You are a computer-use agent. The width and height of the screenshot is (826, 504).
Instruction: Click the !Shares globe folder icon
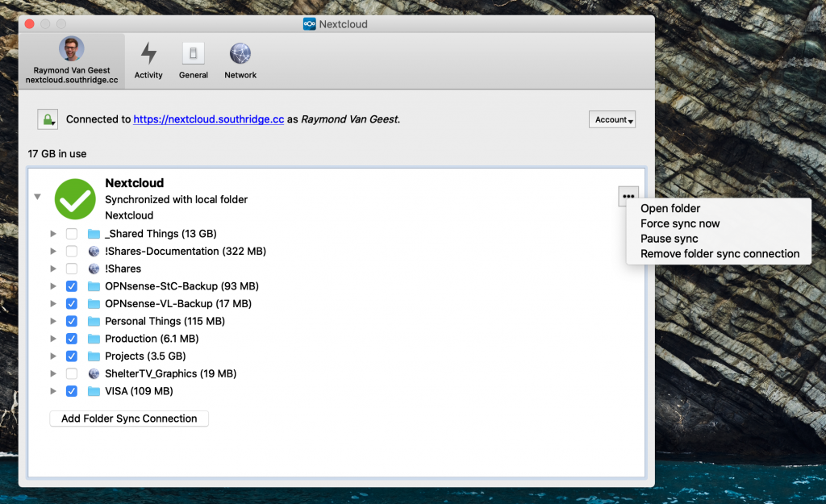click(94, 269)
